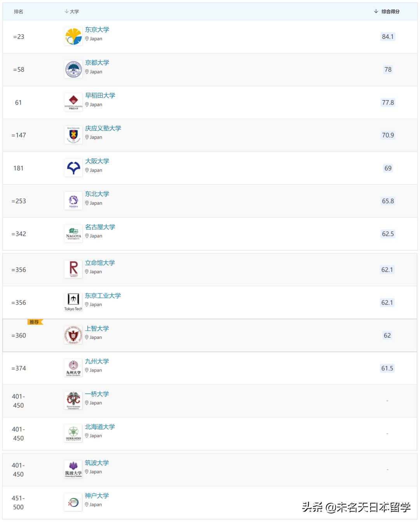Click the Waseda University logo icon
The height and width of the screenshot is (522, 420).
click(73, 102)
